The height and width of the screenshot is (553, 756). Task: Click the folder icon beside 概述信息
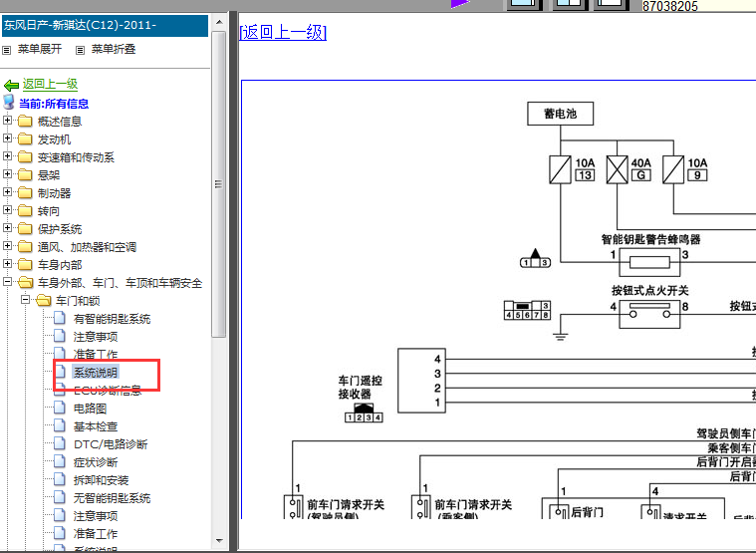(x=25, y=121)
